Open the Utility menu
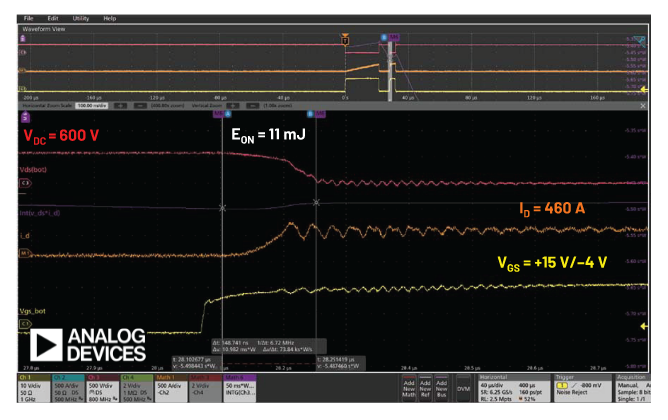The image size is (668, 420). pyautogui.click(x=79, y=18)
